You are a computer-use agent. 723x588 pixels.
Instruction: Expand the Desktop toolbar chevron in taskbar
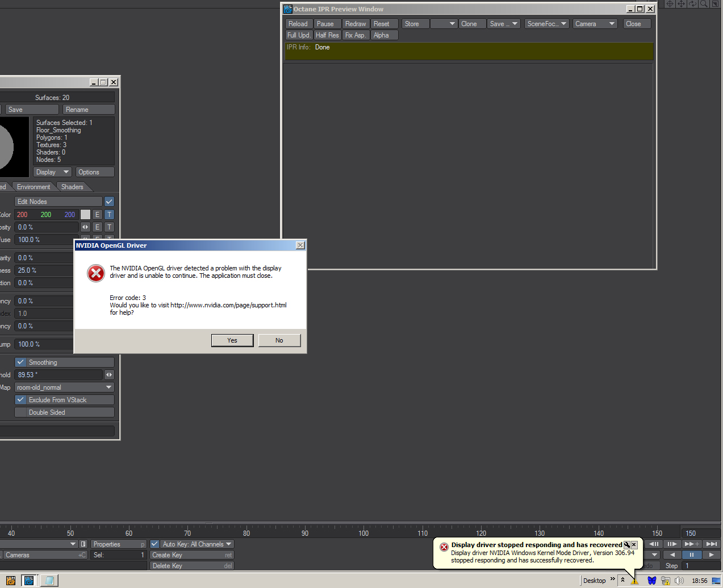[x=613, y=579]
